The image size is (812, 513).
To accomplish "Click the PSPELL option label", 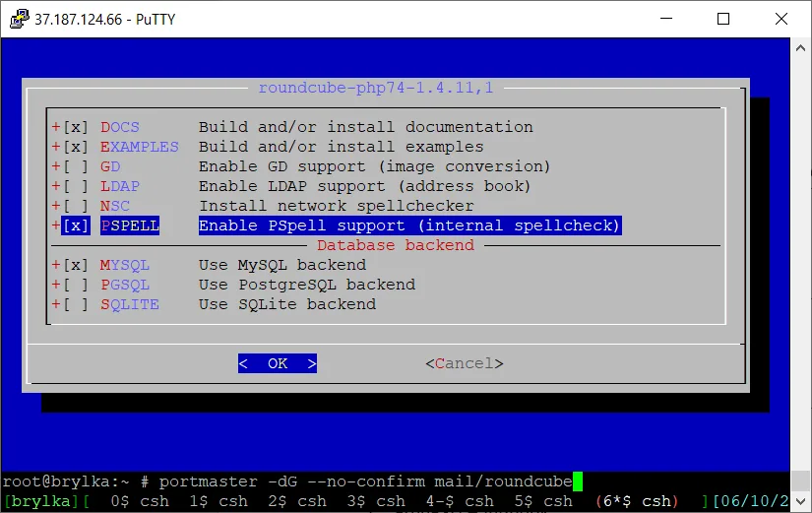I will point(130,225).
